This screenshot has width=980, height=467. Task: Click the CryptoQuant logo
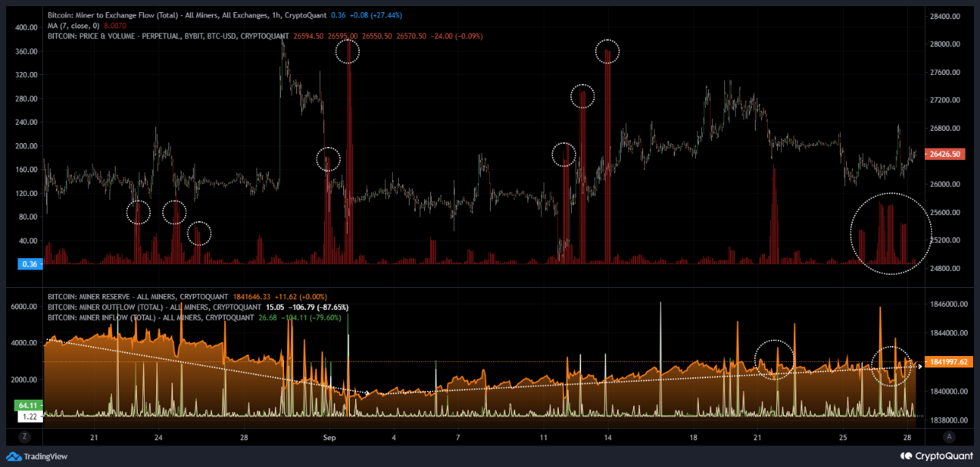click(908, 456)
